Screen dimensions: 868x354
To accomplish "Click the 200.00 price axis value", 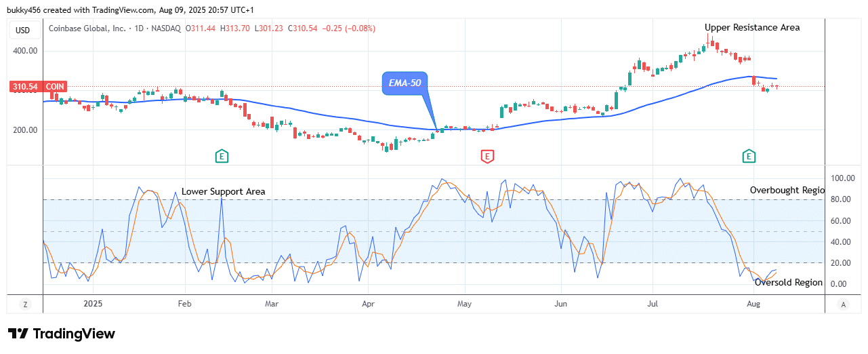I will point(24,130).
